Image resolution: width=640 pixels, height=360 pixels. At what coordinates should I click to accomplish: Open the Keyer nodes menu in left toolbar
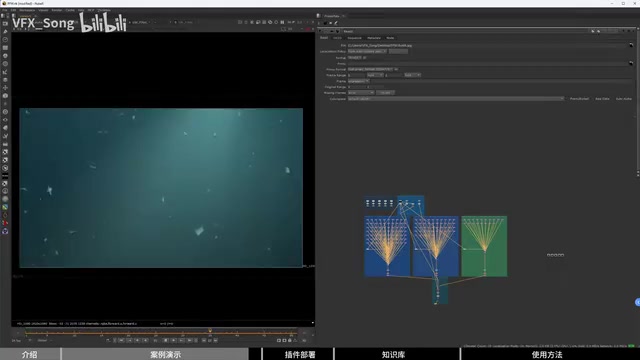point(5,72)
